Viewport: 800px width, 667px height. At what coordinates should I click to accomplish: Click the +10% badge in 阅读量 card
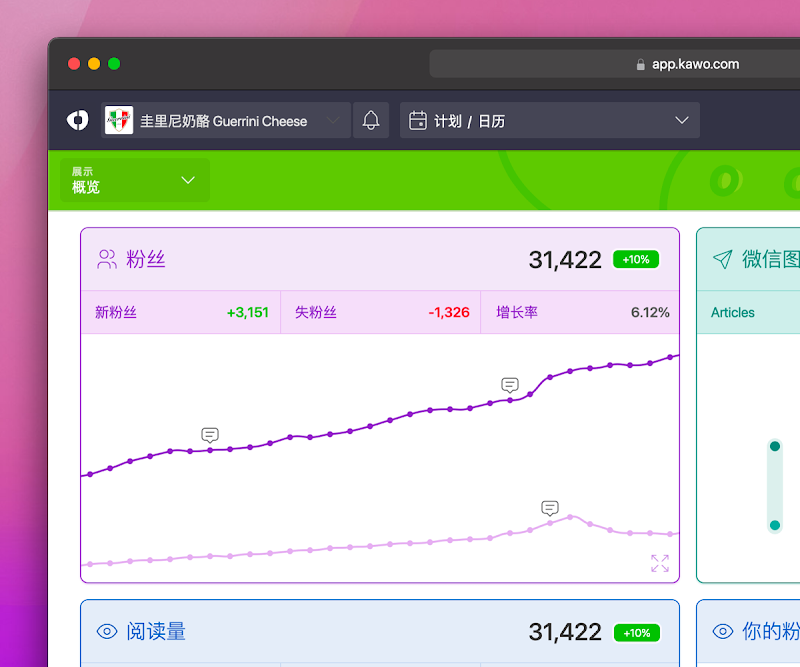coord(637,633)
